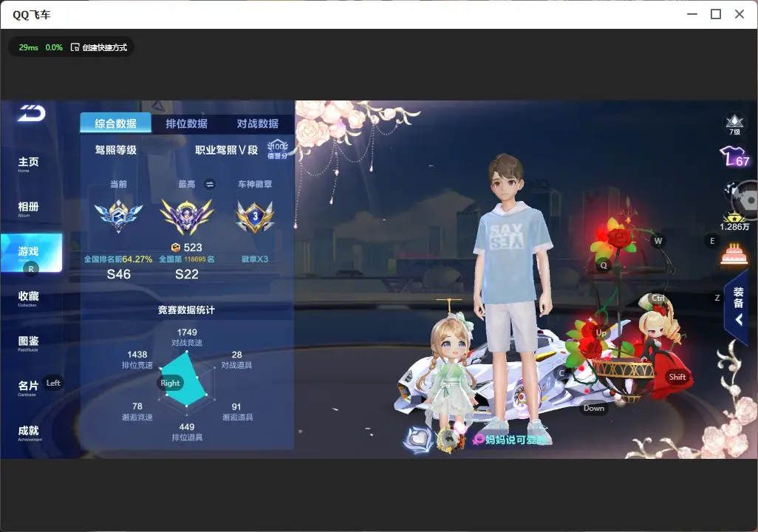Screen dimensions: 758x532
Task: Click the 7级 level icon
Action: 735,124
